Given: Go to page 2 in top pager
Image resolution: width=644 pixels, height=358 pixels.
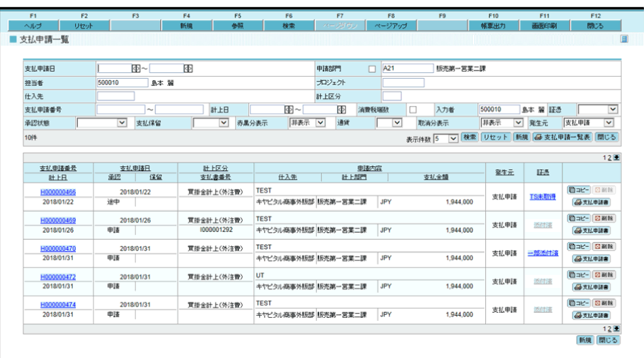Looking at the screenshot, I should point(610,158).
